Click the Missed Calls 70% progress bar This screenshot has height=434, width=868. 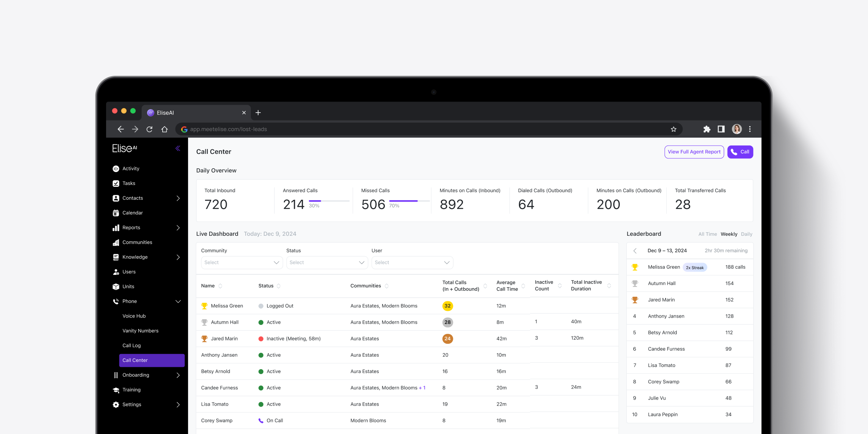pos(409,201)
